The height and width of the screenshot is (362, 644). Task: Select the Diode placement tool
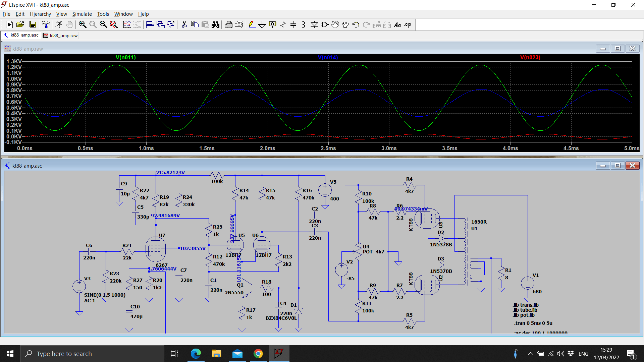[x=314, y=24]
